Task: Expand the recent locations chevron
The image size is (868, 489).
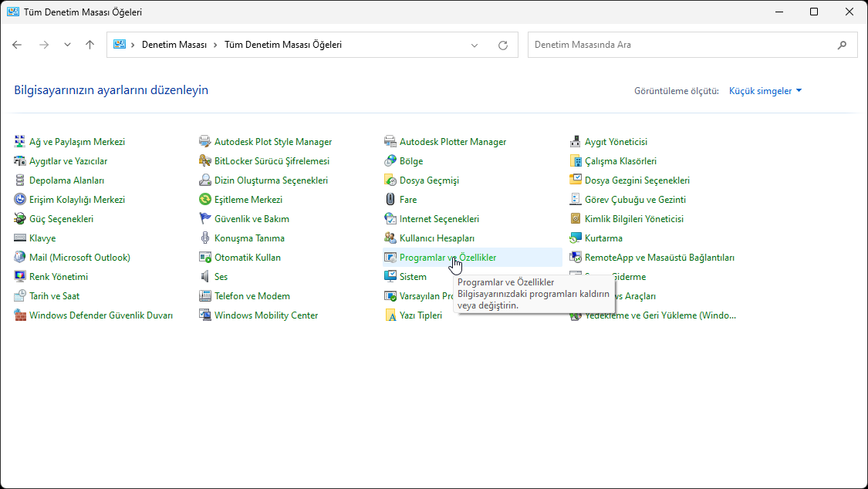Action: pyautogui.click(x=67, y=45)
